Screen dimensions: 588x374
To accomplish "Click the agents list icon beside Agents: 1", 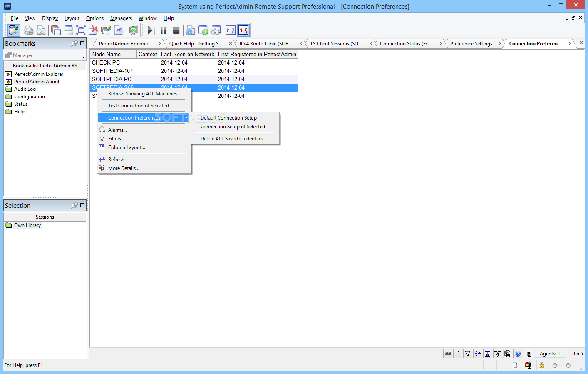I will click(528, 354).
